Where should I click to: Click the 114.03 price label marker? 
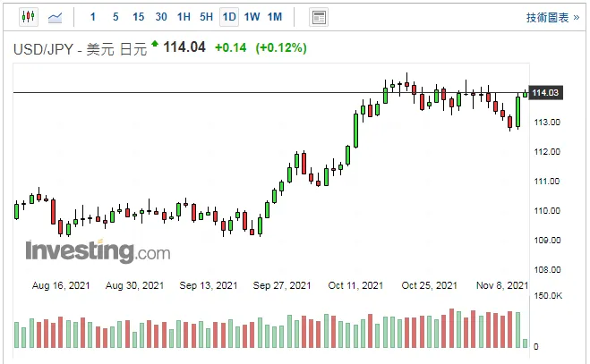point(545,92)
